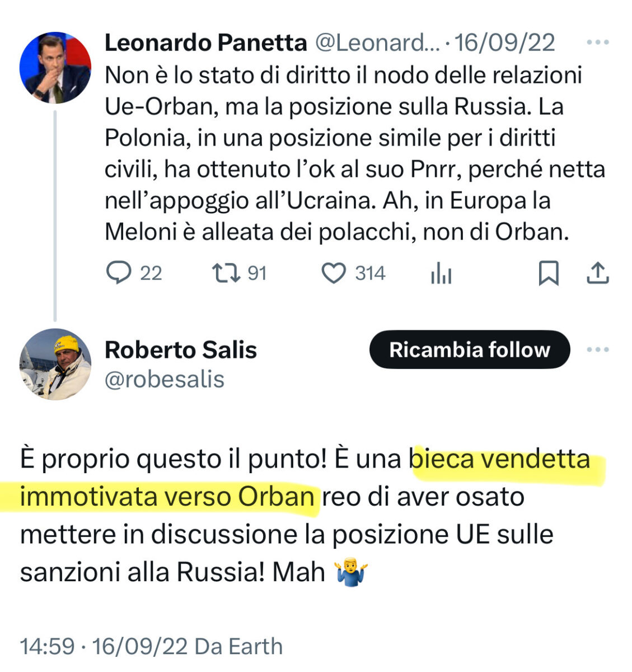Viewport: 632px width, 672px height.
Task: Share Panetta's tweet via share icon
Action: click(597, 273)
